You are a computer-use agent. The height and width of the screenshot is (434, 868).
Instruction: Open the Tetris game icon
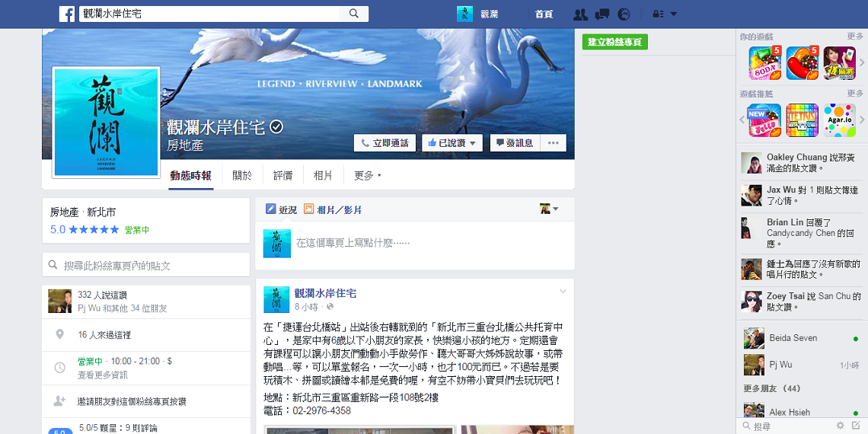802,120
